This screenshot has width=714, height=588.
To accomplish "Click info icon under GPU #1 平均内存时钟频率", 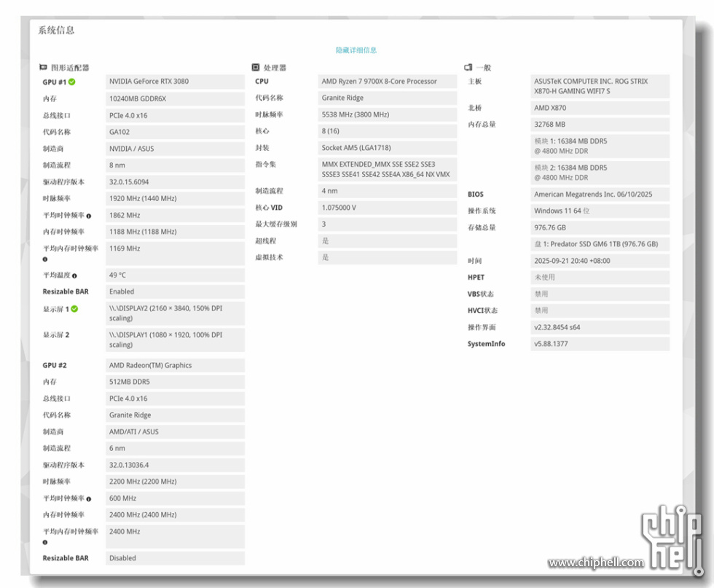I will [45, 259].
